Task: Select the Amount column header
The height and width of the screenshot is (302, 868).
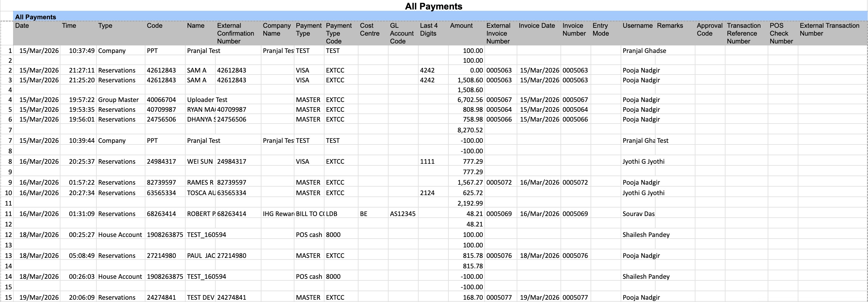Action: [461, 25]
